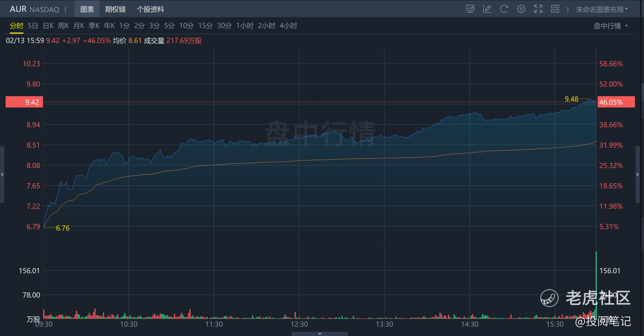Click the right vertical scrollbar

[642, 100]
